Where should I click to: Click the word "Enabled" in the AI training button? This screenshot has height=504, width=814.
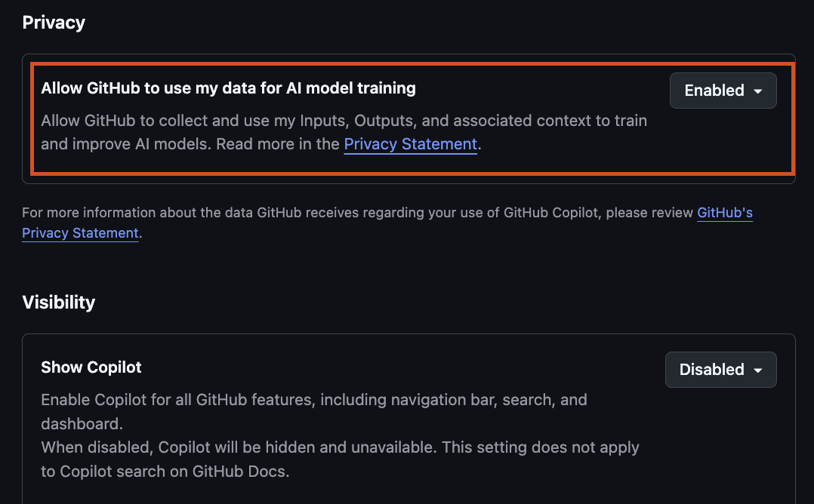coord(714,91)
